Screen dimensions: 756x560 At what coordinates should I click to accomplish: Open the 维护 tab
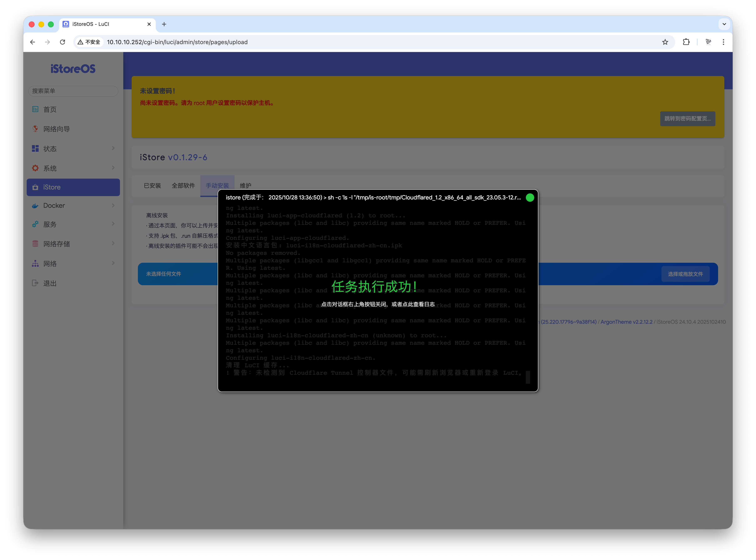pos(246,185)
